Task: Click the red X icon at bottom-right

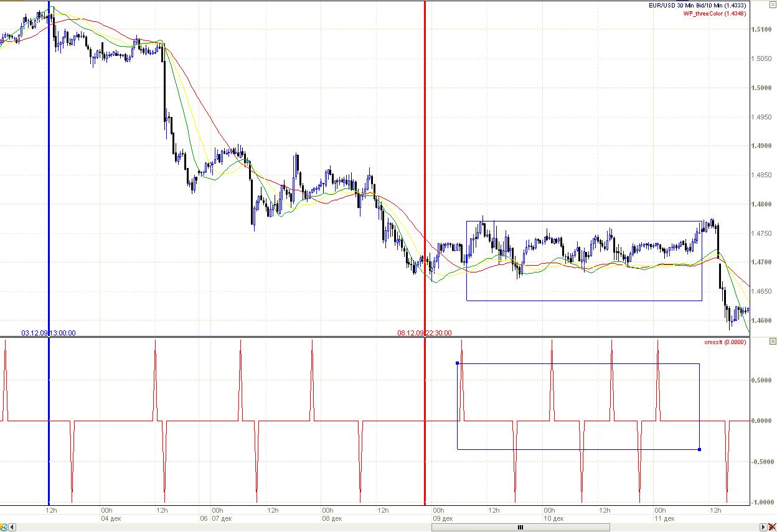Action: tap(772, 528)
